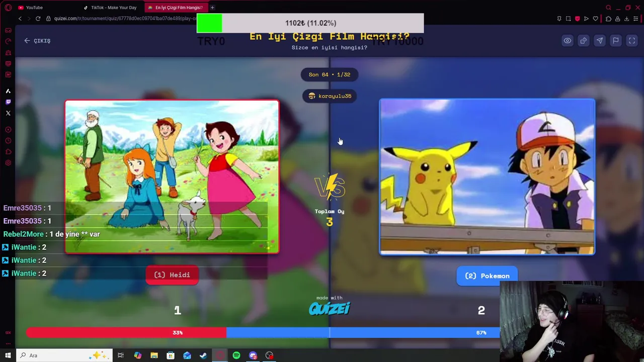Open a new browser tab
644x362 pixels.
tap(212, 8)
